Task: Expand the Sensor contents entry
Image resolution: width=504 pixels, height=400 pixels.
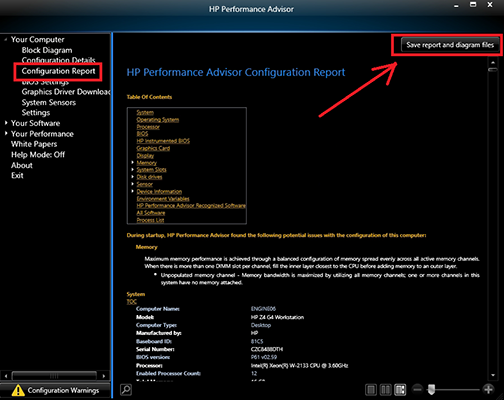Action: [x=133, y=184]
